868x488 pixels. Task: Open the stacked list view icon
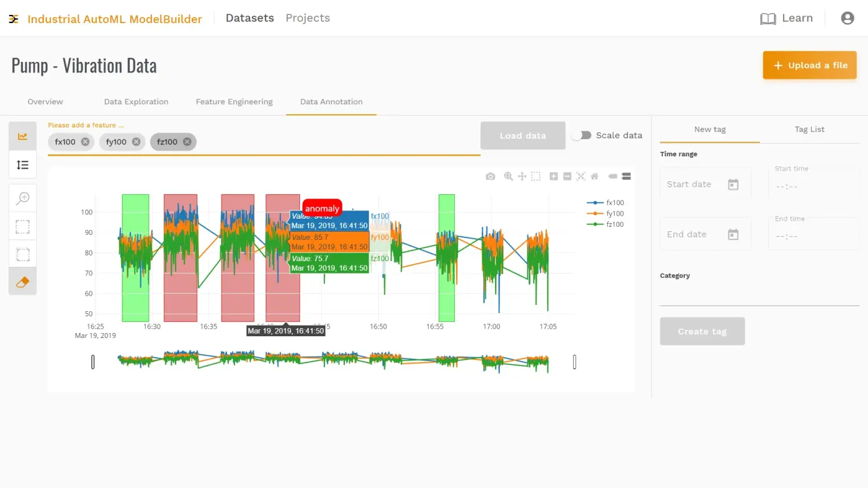[22, 165]
